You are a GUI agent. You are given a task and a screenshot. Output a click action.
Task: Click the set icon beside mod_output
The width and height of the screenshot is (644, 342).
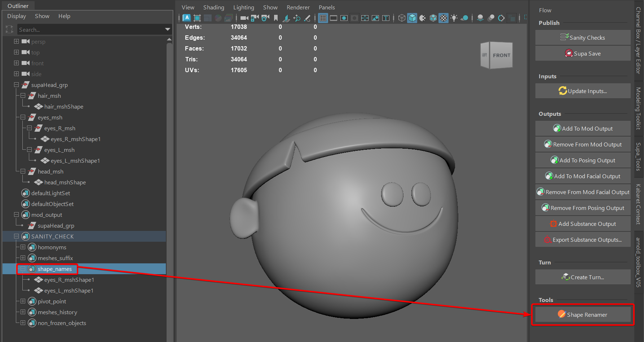pyautogui.click(x=25, y=215)
